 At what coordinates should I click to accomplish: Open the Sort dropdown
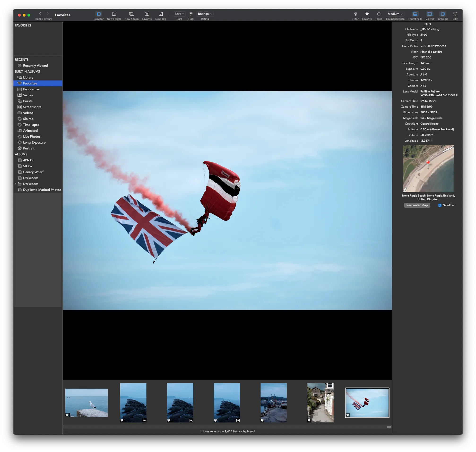pyautogui.click(x=179, y=14)
